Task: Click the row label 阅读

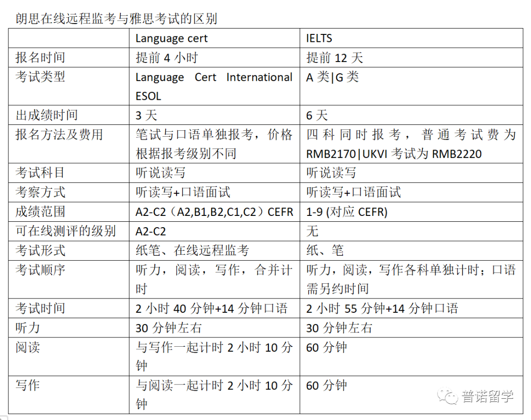Action: click(28, 347)
